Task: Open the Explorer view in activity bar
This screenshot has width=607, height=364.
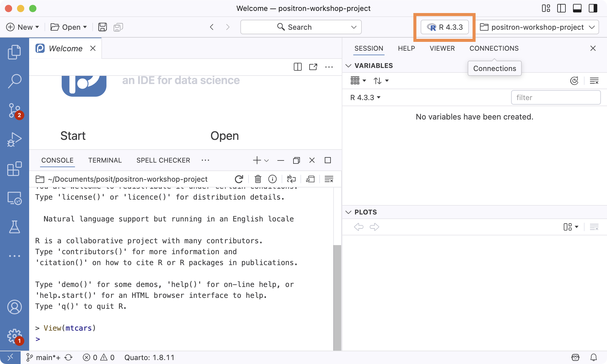Action: (x=14, y=52)
